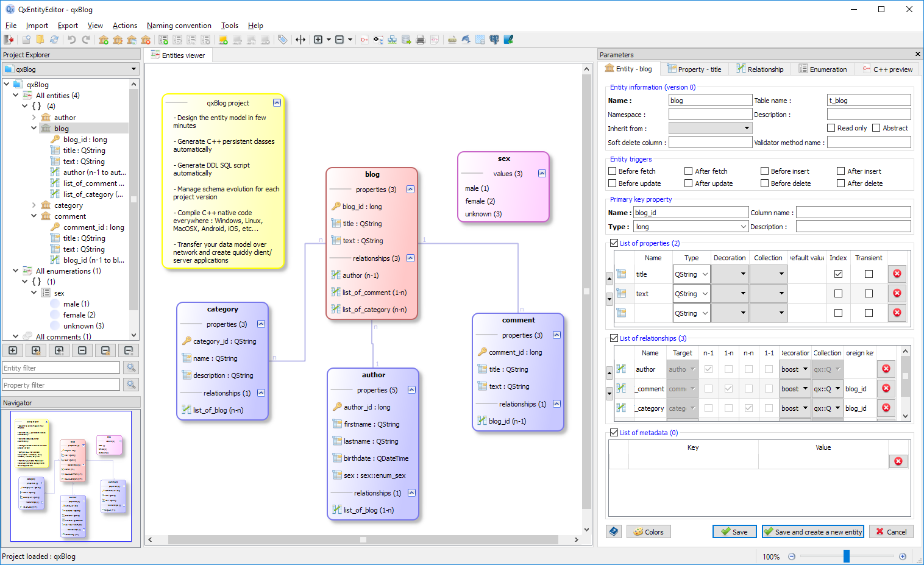The width and height of the screenshot is (924, 565).
Task: Collapse the blog node in Project Explorer
Action: click(x=34, y=128)
